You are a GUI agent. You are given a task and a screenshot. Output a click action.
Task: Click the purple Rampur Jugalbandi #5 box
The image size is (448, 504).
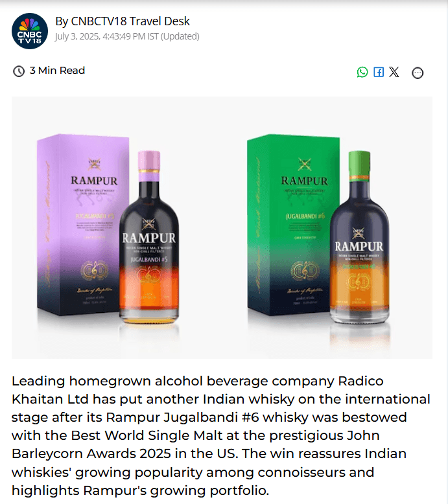82,224
